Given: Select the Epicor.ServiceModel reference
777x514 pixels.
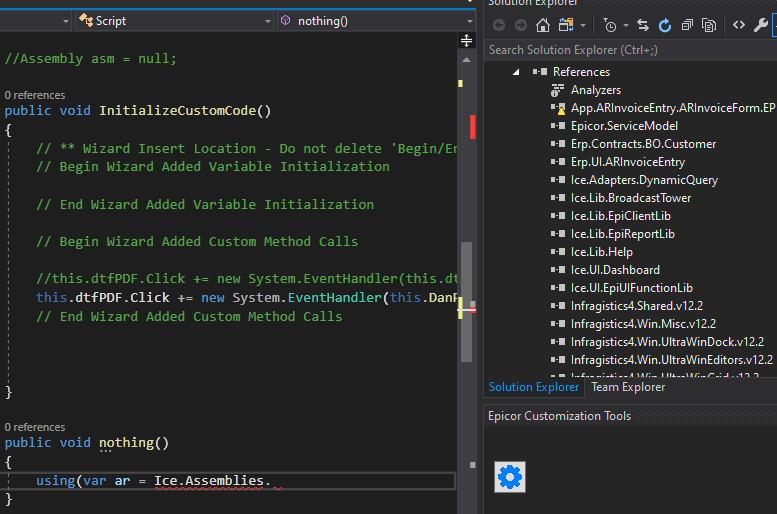Looking at the screenshot, I should click(624, 126).
